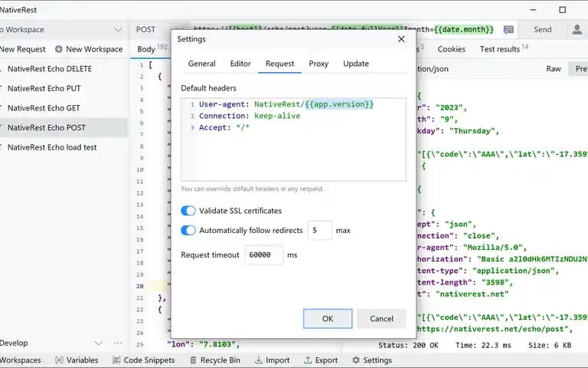Viewport: 588px width, 368px height.
Task: Select NativeRest Echo PUT request
Action: (x=44, y=88)
